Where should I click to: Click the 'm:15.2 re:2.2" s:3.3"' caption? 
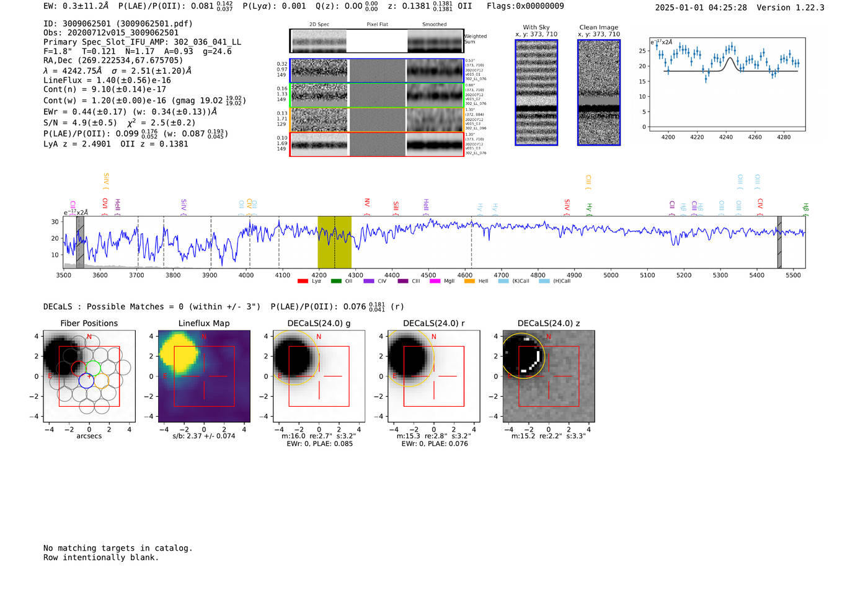click(549, 436)
